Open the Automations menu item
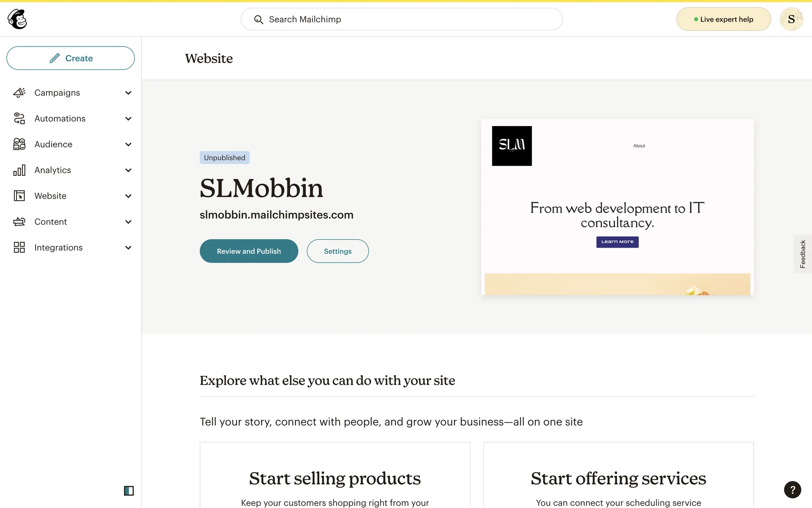Screen dimensions: 812x508 60,119
